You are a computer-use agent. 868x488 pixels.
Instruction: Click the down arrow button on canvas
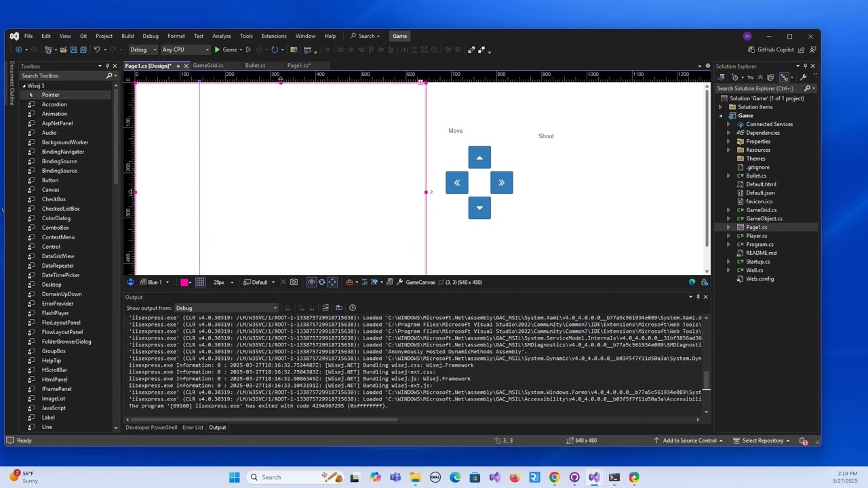point(479,207)
